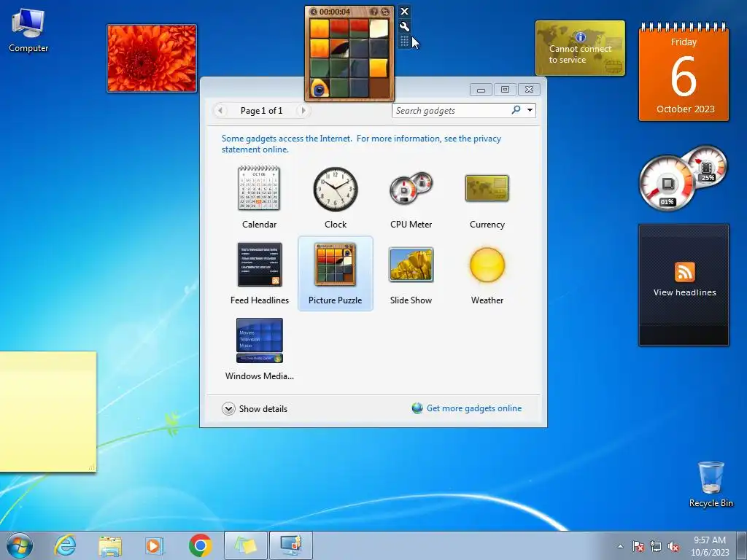Shuffle the puzzle tiles button
This screenshot has width=747, height=560.
coord(385,12)
